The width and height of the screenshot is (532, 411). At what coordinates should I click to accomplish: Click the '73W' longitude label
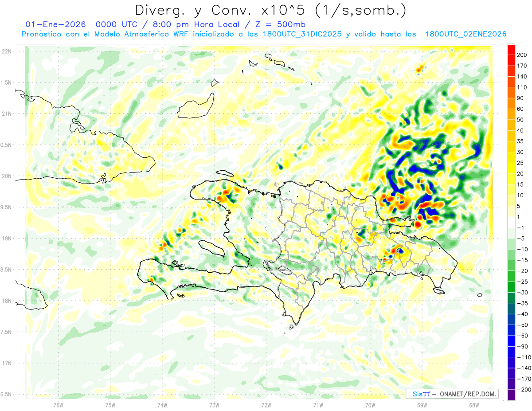214,405
